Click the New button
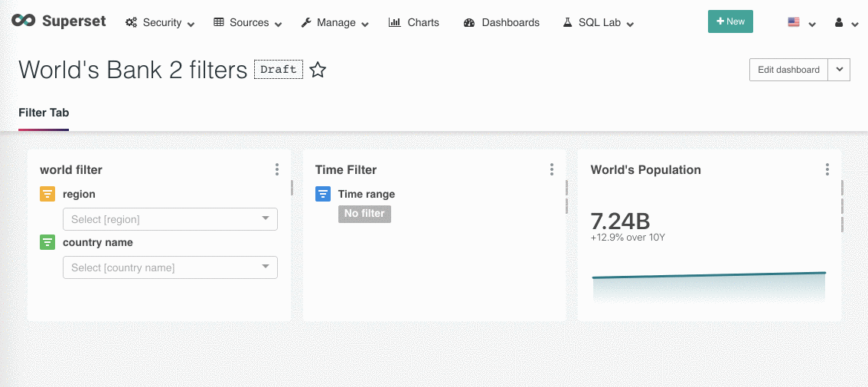 (730, 21)
